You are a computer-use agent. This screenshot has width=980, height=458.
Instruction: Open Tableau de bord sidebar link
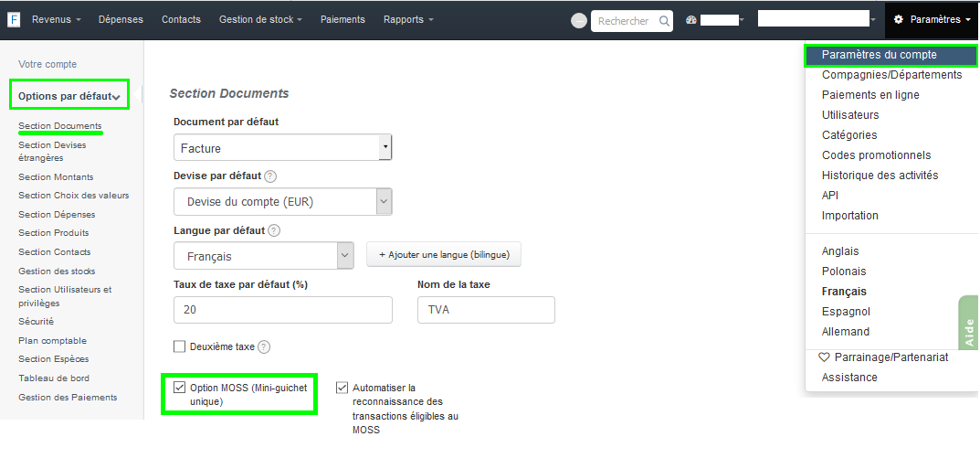54,378
